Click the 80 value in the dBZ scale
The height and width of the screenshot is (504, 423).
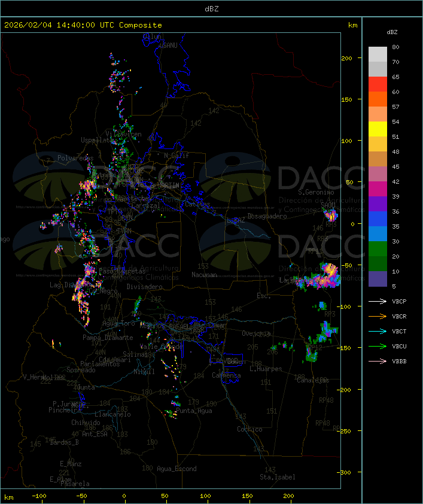click(x=395, y=47)
